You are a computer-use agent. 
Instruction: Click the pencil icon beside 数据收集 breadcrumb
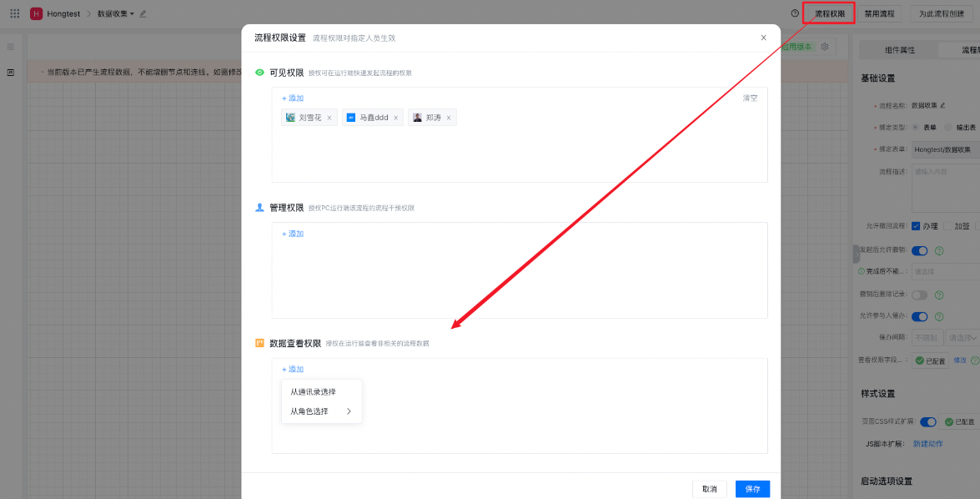coord(143,13)
